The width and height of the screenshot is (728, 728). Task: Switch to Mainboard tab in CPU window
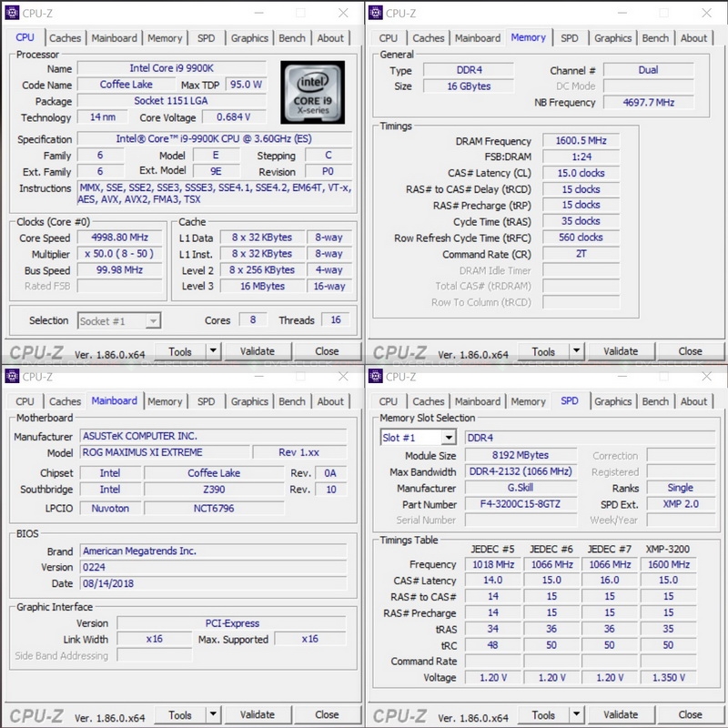coord(115,38)
